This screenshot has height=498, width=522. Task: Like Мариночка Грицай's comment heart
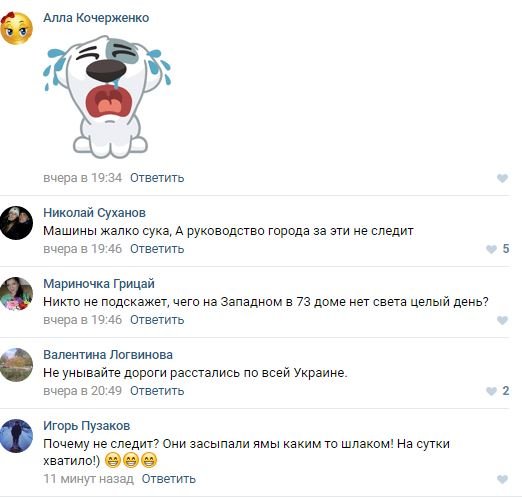[502, 320]
